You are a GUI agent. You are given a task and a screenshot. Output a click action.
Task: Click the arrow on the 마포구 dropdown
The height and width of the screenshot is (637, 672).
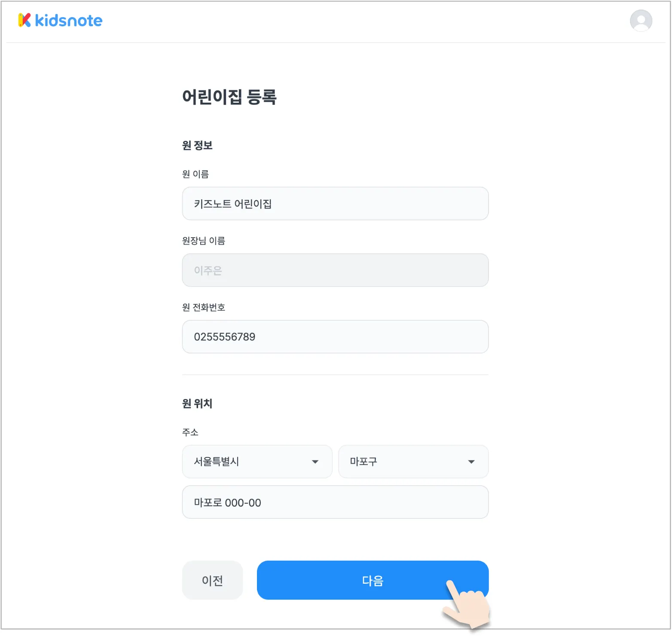click(x=471, y=462)
